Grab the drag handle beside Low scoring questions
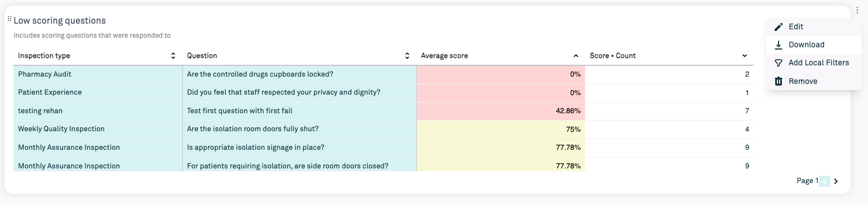This screenshot has height=205, width=868. pos(10,19)
